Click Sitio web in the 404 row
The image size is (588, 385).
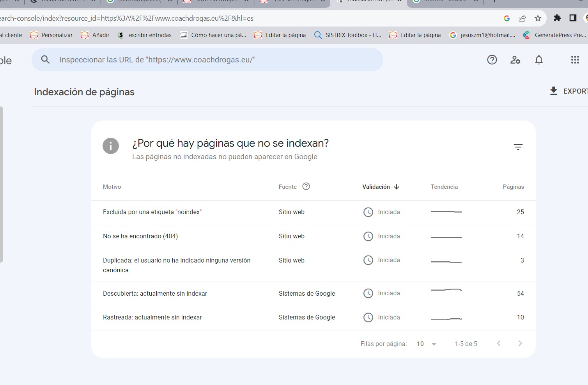(x=292, y=236)
